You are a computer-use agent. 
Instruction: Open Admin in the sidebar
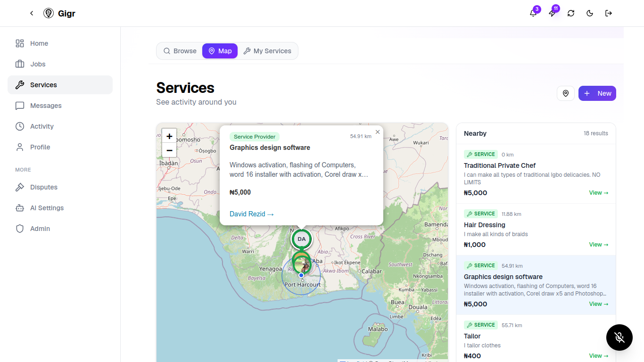click(x=60, y=229)
